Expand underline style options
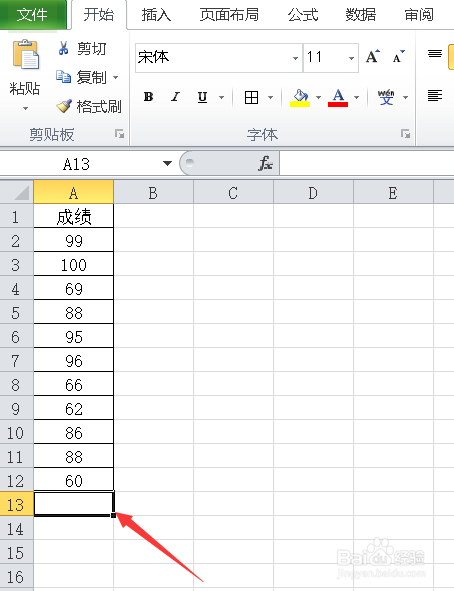Image resolution: width=454 pixels, height=591 pixels. click(222, 97)
